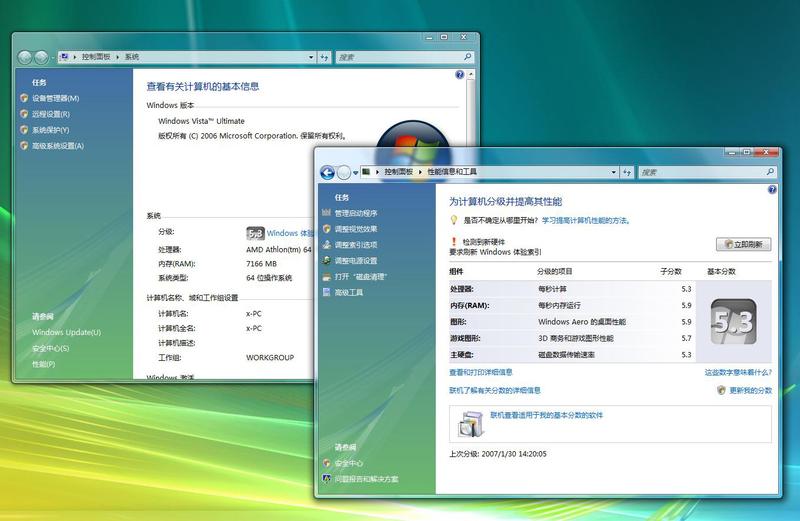Click 性能信息和工具 breadcrumb
Screen dimensions: 800x521
click(452, 172)
